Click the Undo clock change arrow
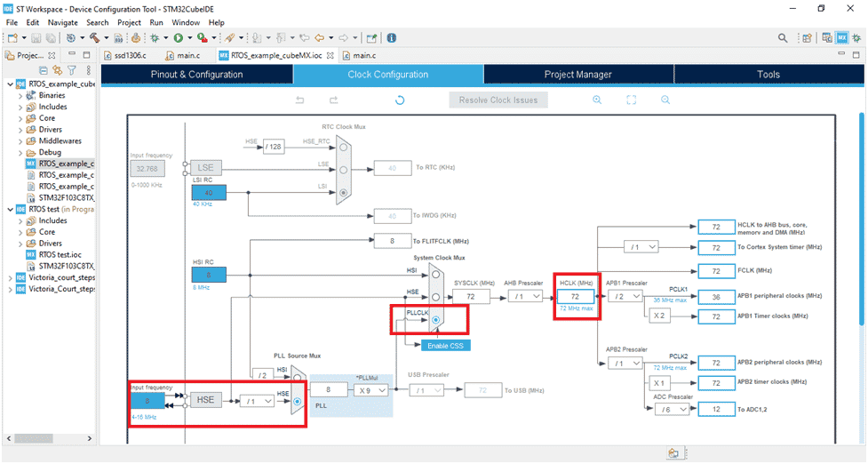 point(300,100)
